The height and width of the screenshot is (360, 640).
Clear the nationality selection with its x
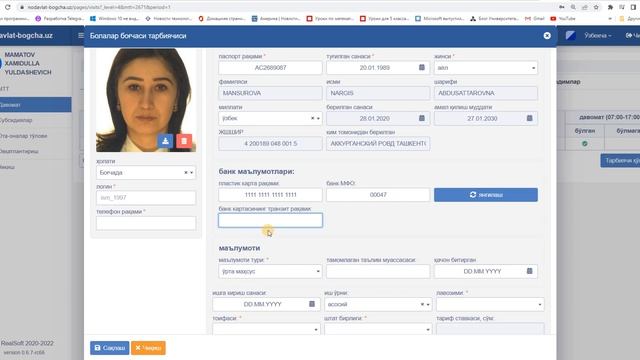pyautogui.click(x=313, y=118)
